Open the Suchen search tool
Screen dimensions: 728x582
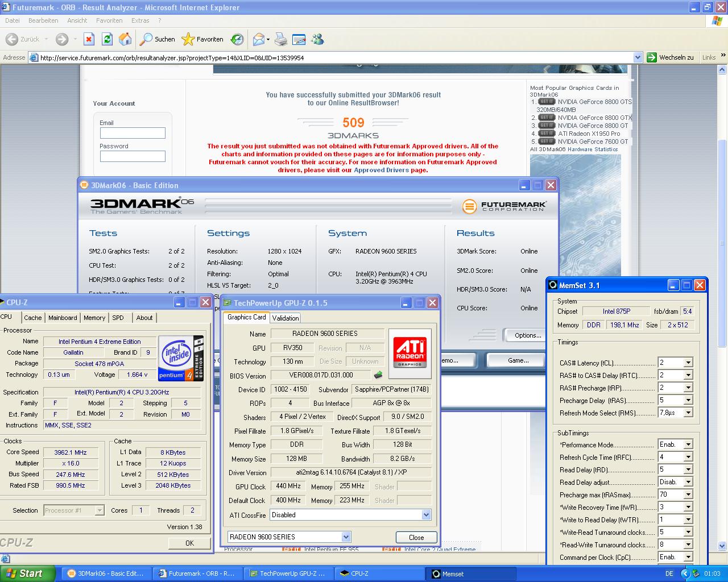tap(158, 39)
